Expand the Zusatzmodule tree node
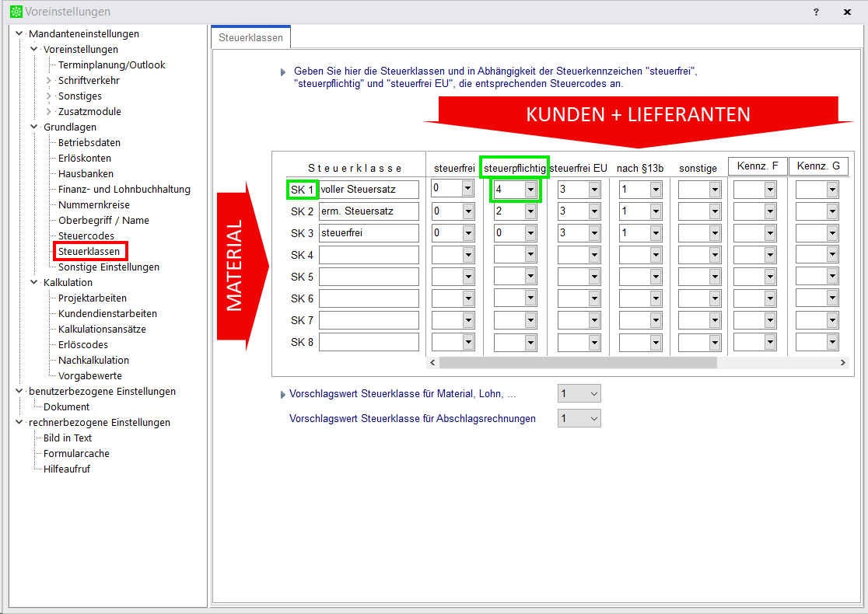 point(49,112)
